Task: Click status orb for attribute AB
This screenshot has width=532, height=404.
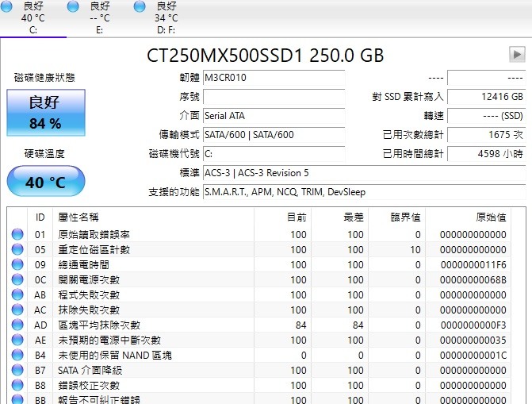Action: click(x=17, y=294)
